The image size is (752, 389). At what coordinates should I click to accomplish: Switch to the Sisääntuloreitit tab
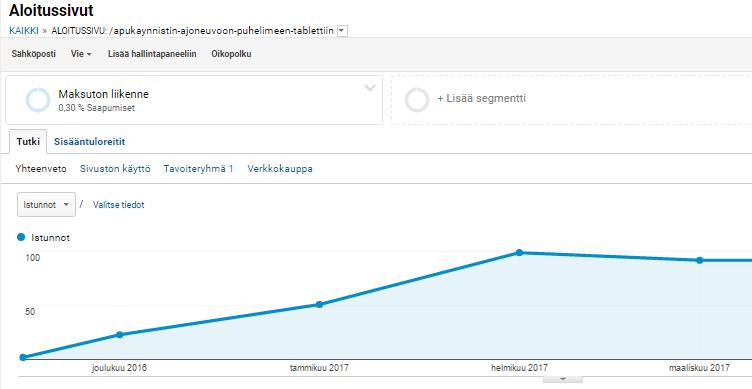click(x=90, y=141)
